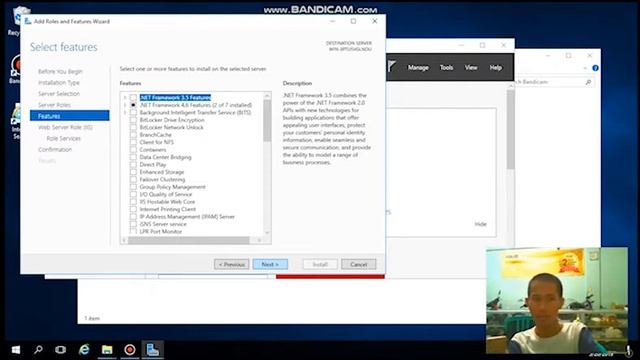Click the features list horizontal scrollbar
Screen dimensions: 640x360
(189, 240)
